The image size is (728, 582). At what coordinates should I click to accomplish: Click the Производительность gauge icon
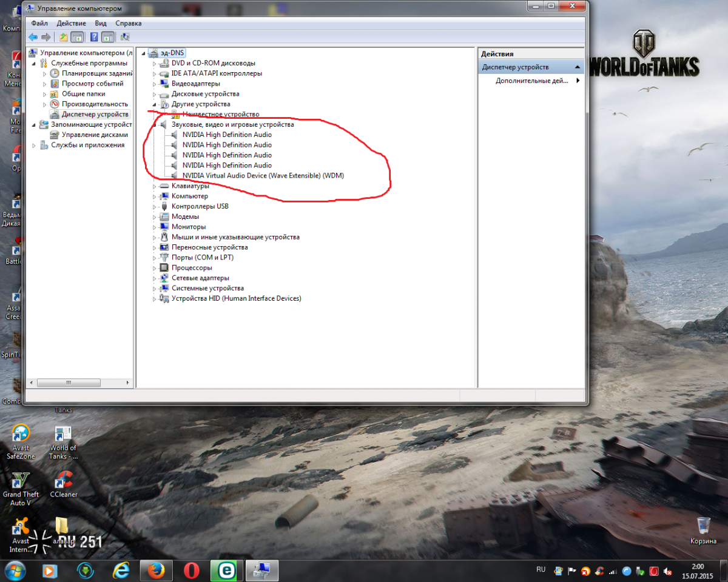click(55, 104)
